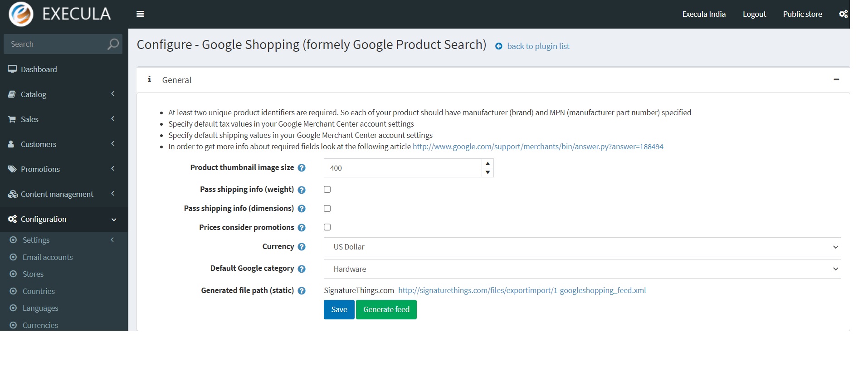Viewport: 868px width, 372px height.
Task: Expand the Catalog sidebar menu
Action: [34, 94]
